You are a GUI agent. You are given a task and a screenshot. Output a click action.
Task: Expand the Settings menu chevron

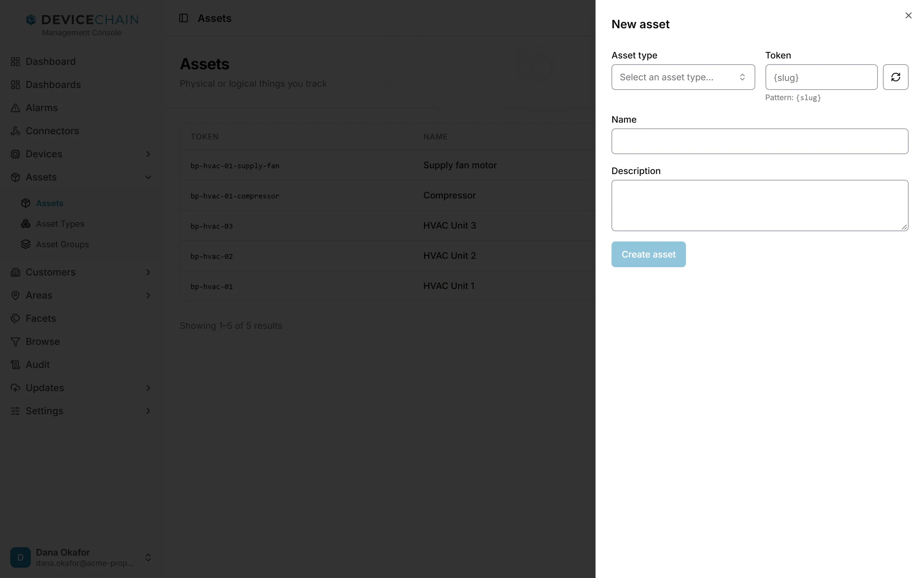tap(148, 411)
